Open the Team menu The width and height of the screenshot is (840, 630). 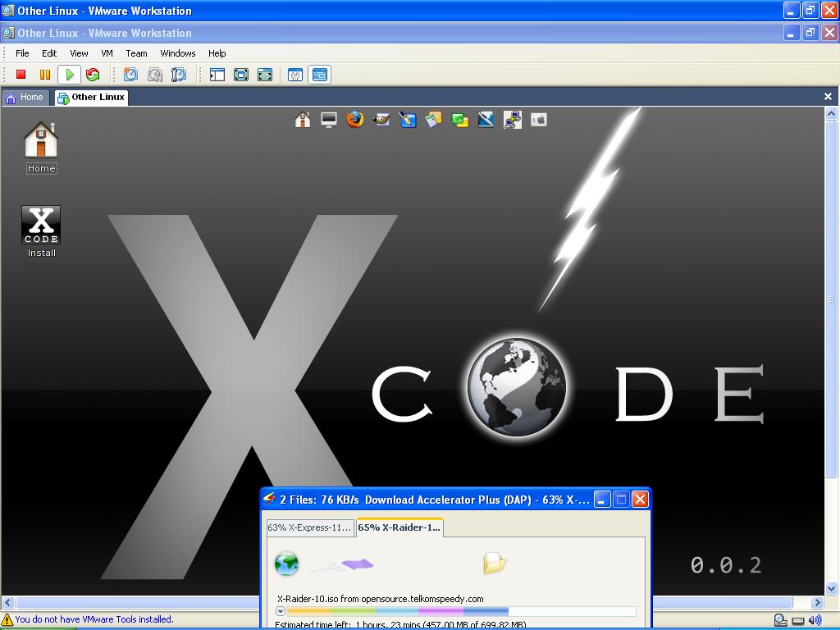click(x=137, y=53)
